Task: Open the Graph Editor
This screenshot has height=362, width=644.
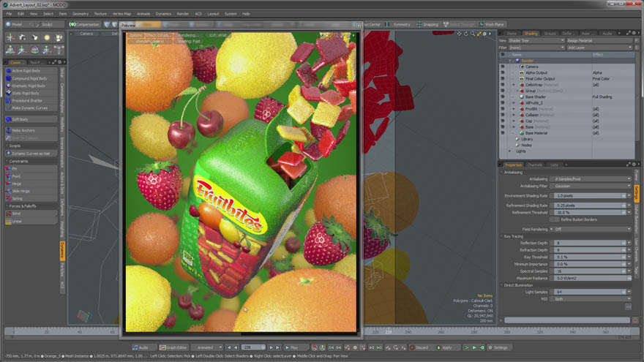Action: click(x=173, y=347)
